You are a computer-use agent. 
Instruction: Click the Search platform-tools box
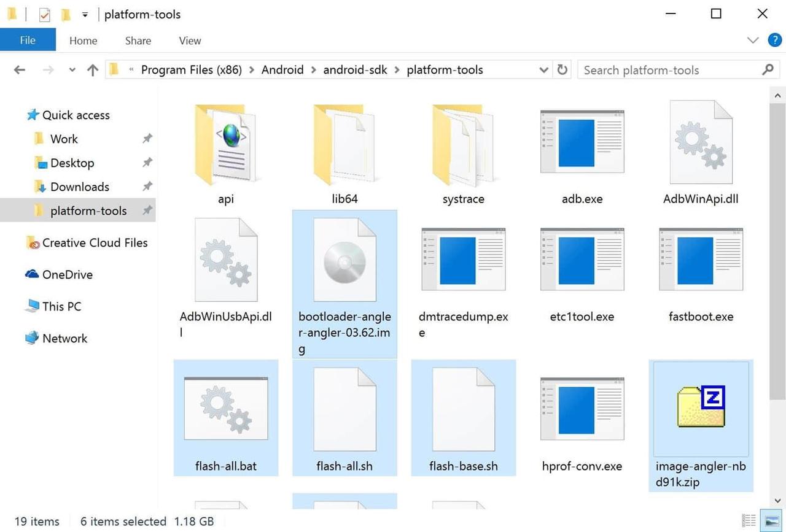pyautogui.click(x=669, y=70)
